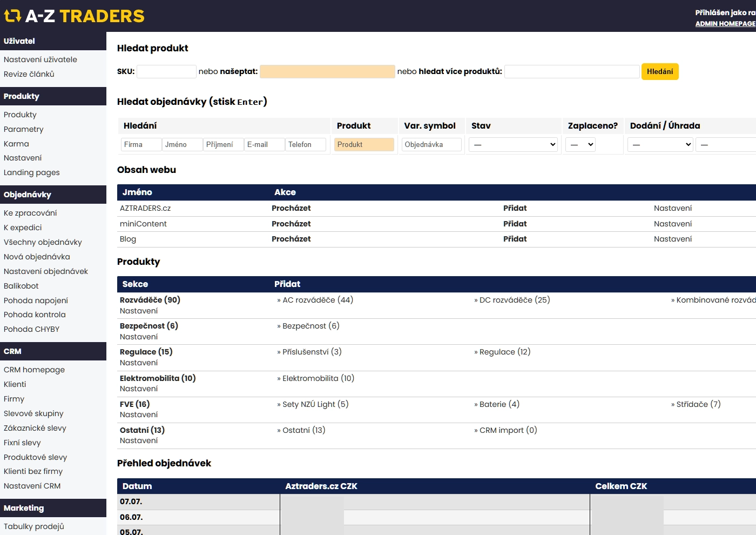
Task: Click the Firma search input
Action: pyautogui.click(x=141, y=144)
